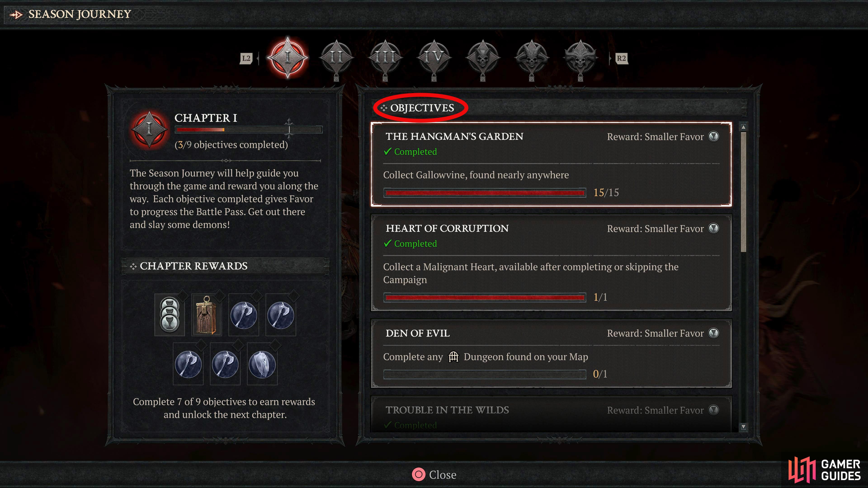This screenshot has height=488, width=868.
Task: Select the fifth chapter skull emblem
Action: [x=483, y=58]
